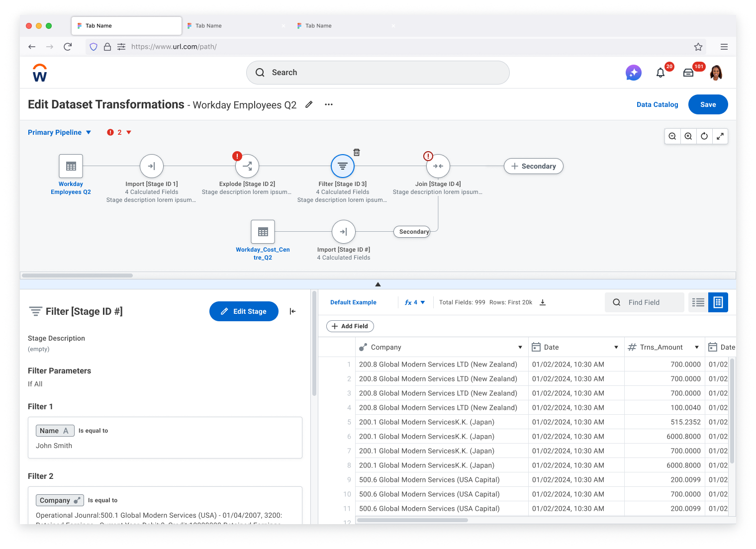Click the Name field chip in Filter 1
This screenshot has height=549, width=756.
55,431
